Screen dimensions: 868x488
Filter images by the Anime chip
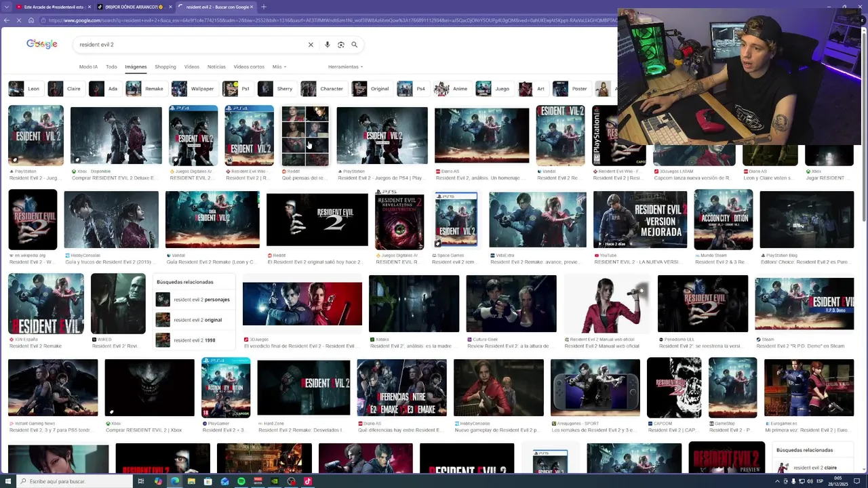[452, 89]
